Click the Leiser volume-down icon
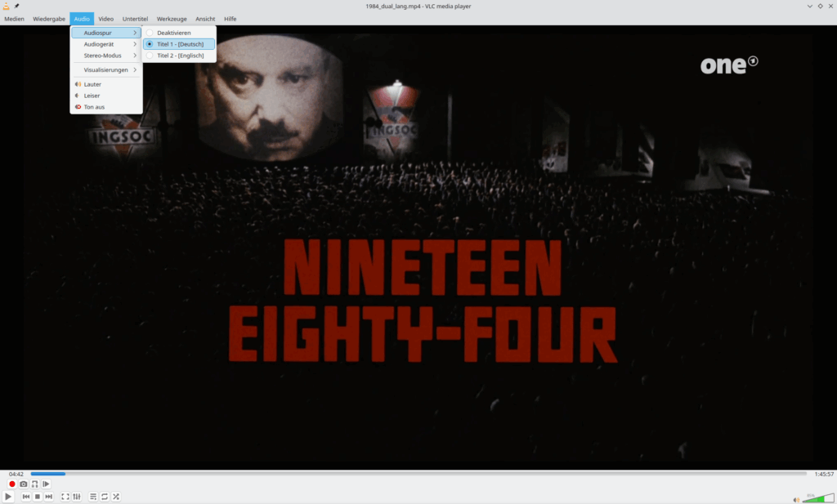This screenshot has height=504, width=837. click(x=78, y=96)
